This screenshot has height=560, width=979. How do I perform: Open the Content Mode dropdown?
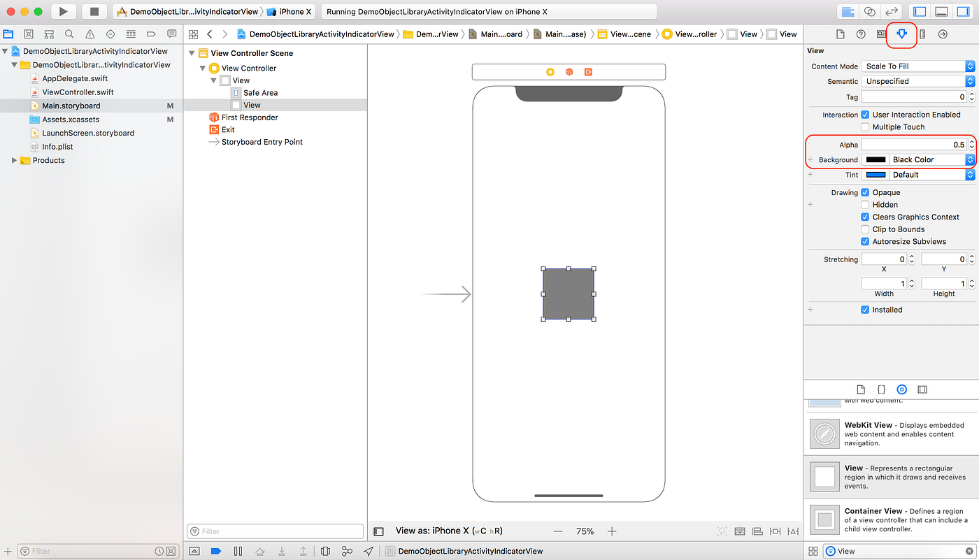917,66
